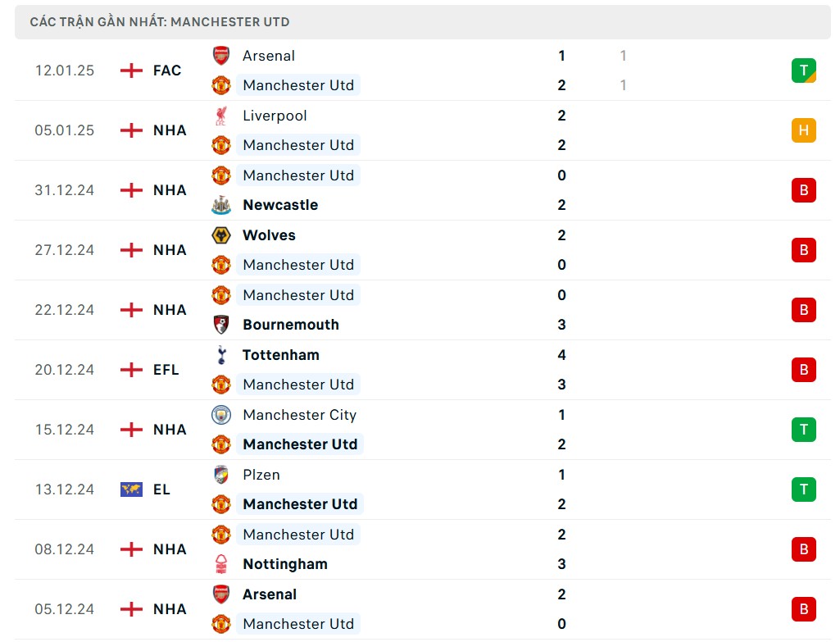The height and width of the screenshot is (642, 840).
Task: Open the Tottenham team link
Action: (280, 355)
